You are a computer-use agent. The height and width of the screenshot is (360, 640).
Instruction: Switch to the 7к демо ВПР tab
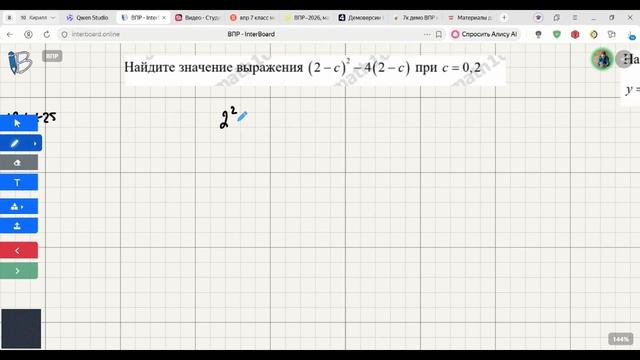coord(415,18)
